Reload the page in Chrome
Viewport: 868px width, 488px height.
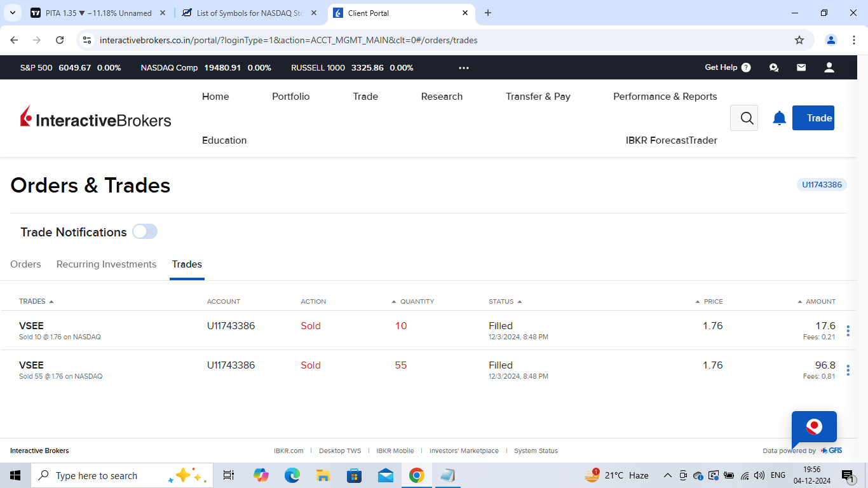click(x=60, y=40)
